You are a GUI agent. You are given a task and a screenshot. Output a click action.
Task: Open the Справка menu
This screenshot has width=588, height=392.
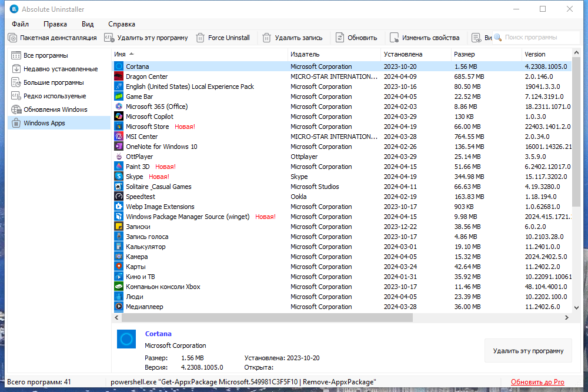pos(122,24)
